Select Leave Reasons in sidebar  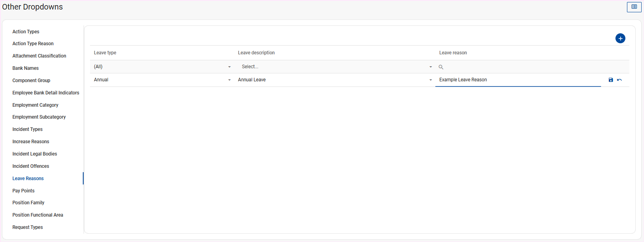click(28, 179)
